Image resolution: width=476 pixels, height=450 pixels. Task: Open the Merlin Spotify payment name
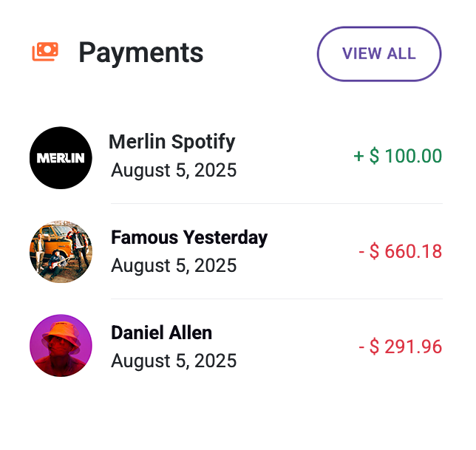(171, 142)
